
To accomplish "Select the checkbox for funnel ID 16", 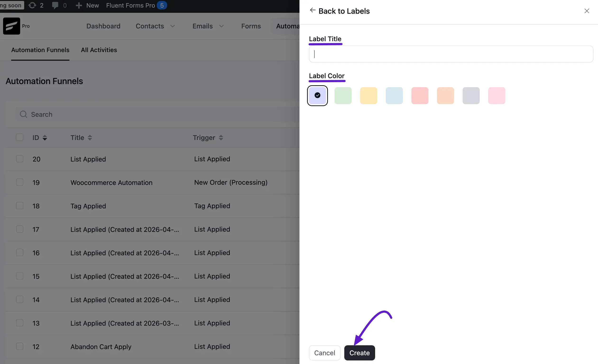I will click(x=20, y=252).
